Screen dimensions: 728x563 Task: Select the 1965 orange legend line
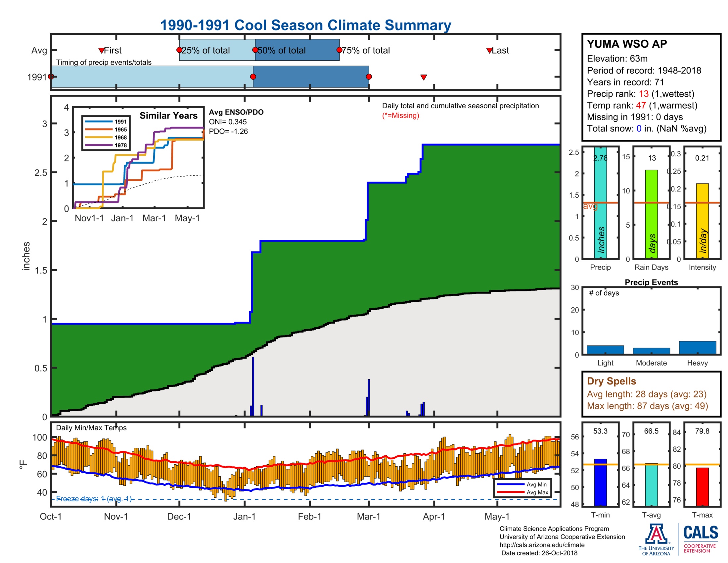[x=99, y=129]
